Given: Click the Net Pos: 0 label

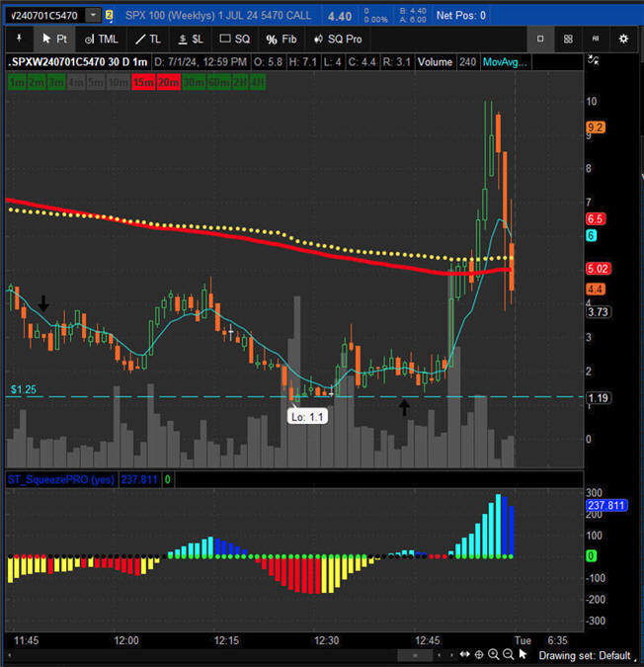Looking at the screenshot, I should pyautogui.click(x=461, y=16).
